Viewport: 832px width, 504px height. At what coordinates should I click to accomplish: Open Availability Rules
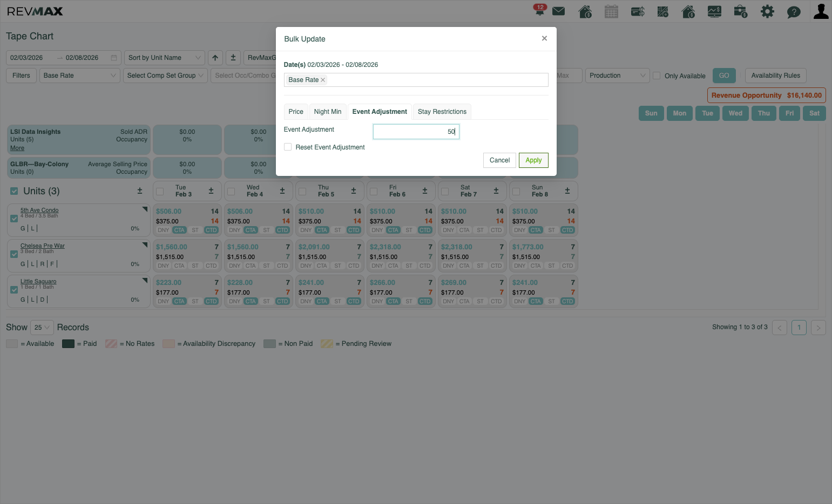[776, 76]
